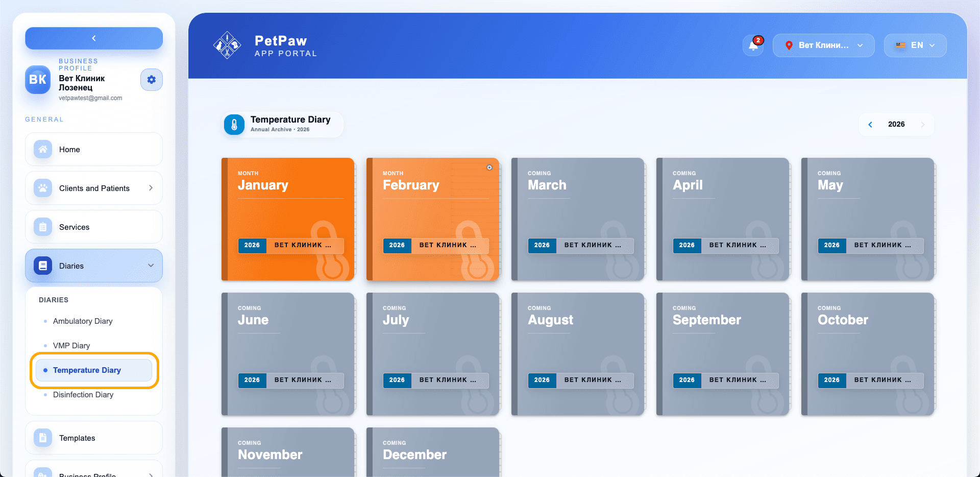Open notifications bell with 2 badge

753,45
